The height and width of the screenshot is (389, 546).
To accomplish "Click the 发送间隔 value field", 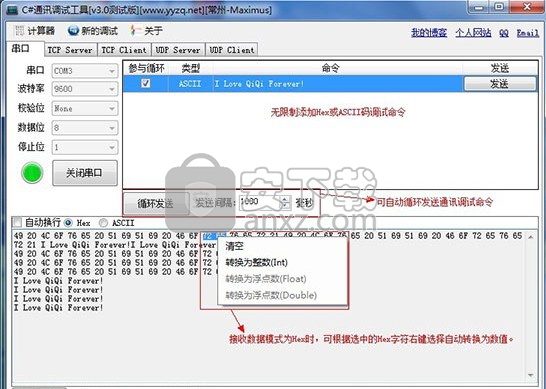I will pos(260,202).
